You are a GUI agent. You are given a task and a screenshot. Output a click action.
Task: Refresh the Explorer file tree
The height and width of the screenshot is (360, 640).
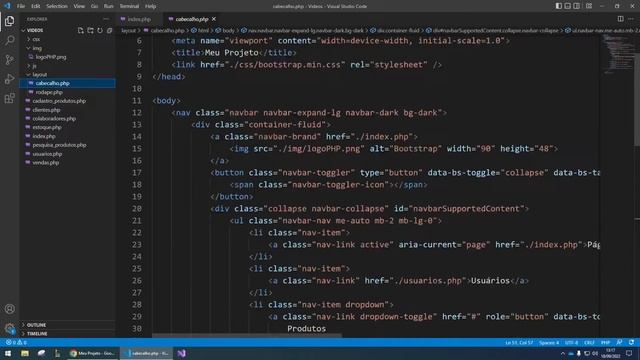(100, 30)
